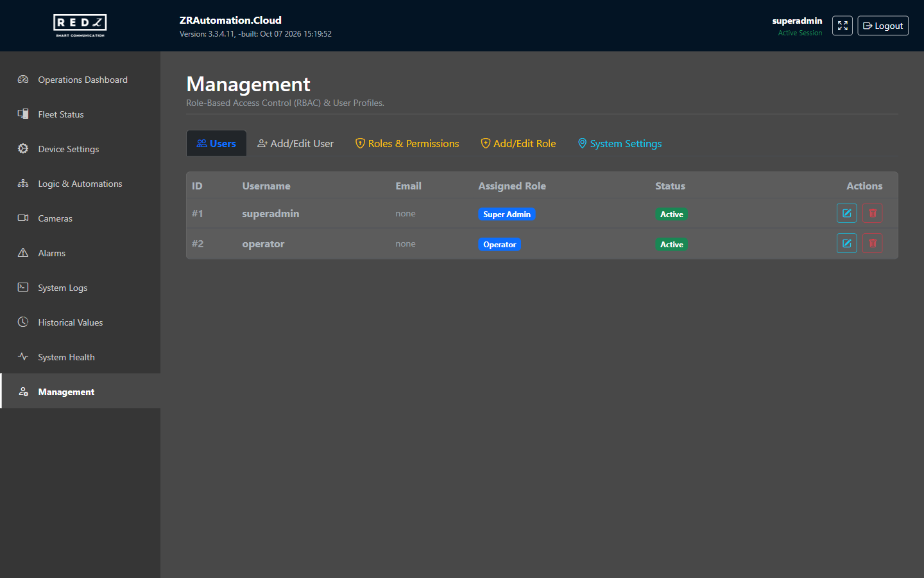Click the ZRAutomation.Cloud title
Screen dimensions: 924x578
(230, 20)
